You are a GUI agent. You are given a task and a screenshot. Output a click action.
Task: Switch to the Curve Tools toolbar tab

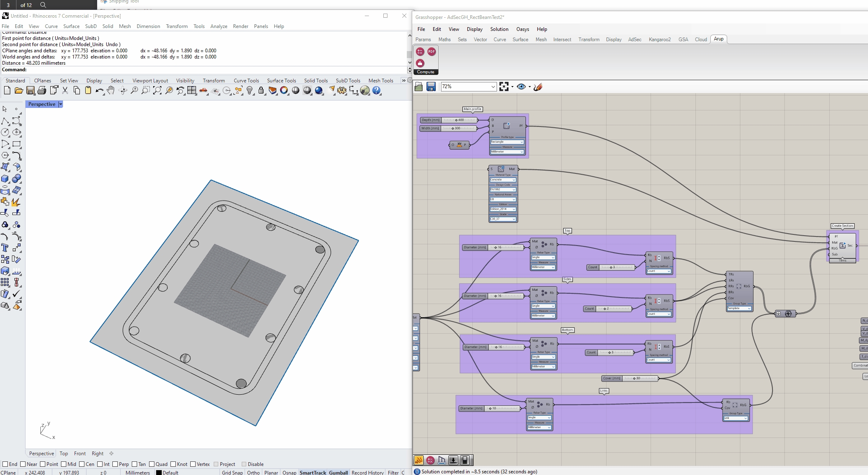coord(246,81)
